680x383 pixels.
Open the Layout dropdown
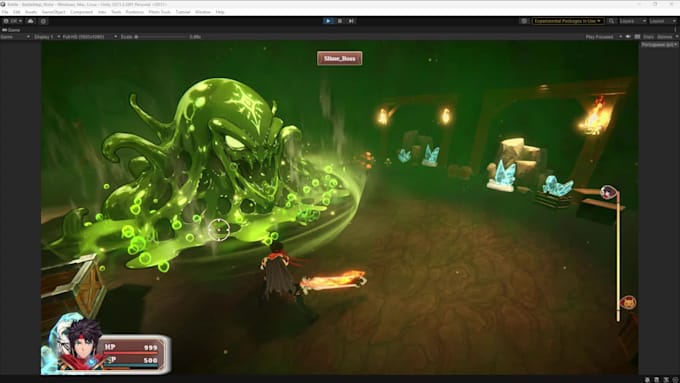click(x=662, y=21)
